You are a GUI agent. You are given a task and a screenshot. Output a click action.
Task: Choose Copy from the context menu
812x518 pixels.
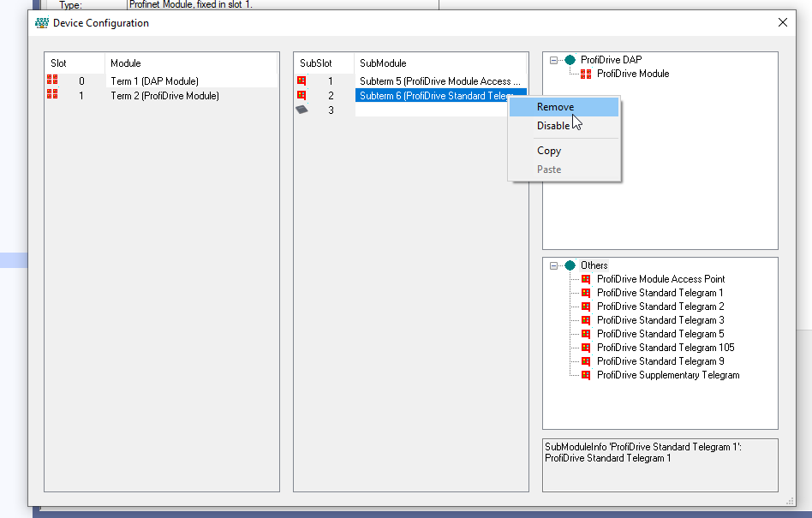pos(564,151)
